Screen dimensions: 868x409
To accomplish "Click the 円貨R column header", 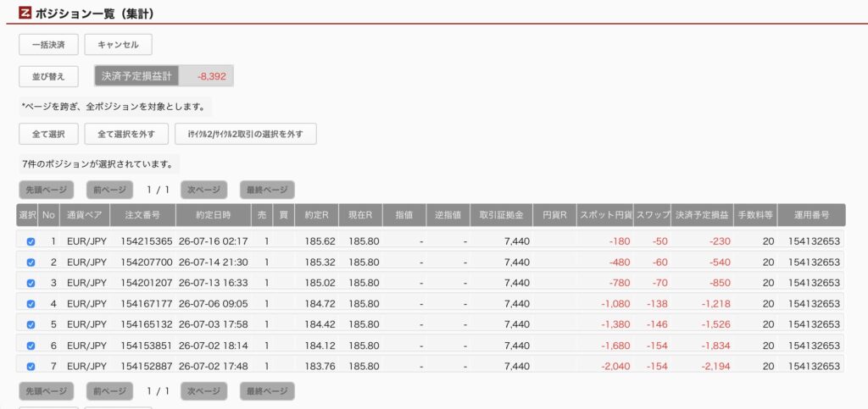I will (554, 215).
